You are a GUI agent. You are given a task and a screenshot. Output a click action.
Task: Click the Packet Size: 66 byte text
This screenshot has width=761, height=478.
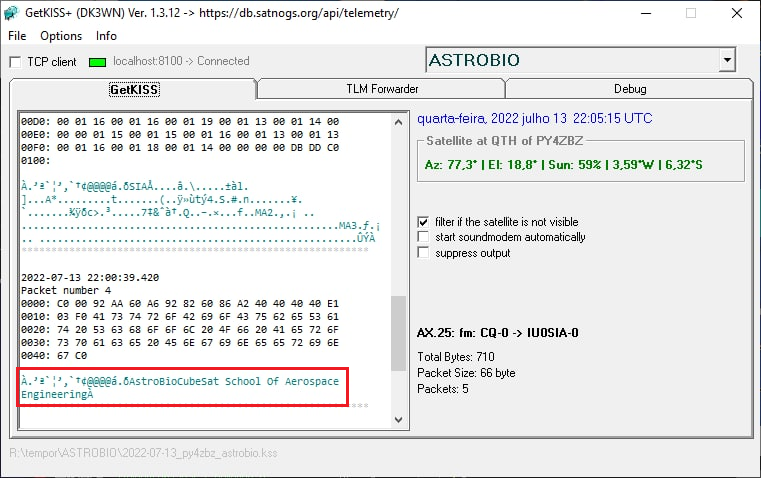tap(466, 373)
